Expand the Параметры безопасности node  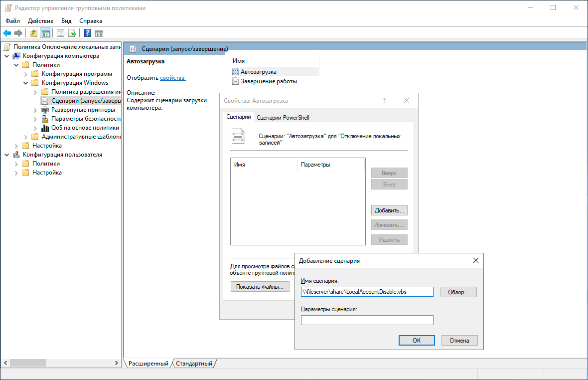pyautogui.click(x=35, y=119)
